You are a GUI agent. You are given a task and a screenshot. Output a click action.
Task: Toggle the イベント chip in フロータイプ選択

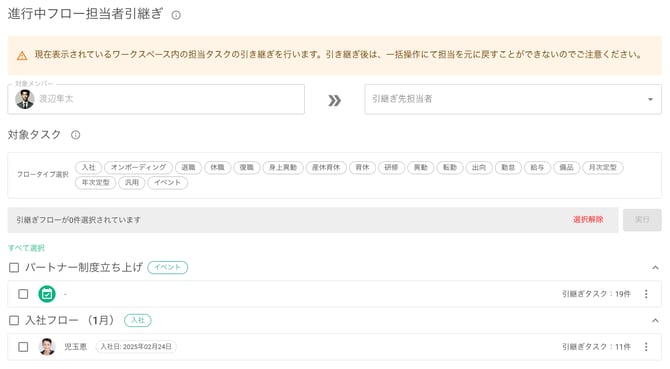point(168,182)
